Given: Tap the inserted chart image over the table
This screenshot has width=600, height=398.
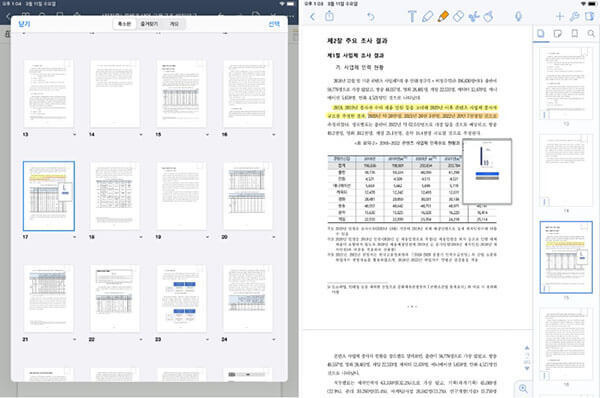Looking at the screenshot, I should pos(487,171).
